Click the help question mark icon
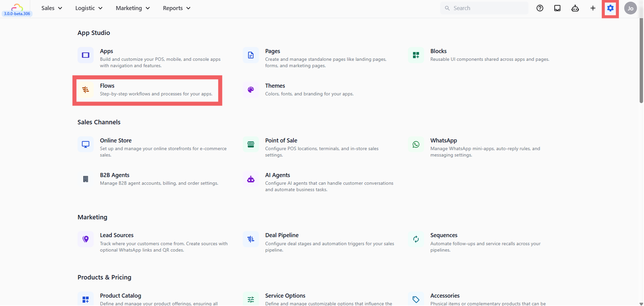Viewport: 644px width, 306px height. (540, 8)
